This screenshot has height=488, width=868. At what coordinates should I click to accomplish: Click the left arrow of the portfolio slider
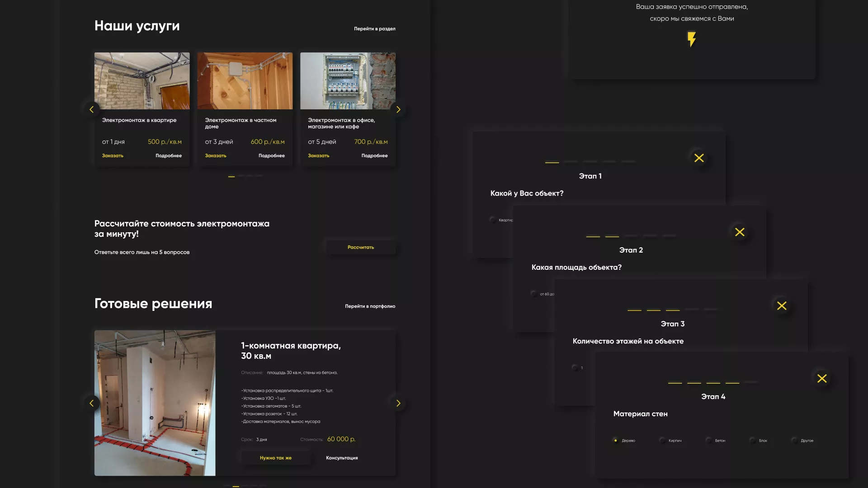(92, 403)
